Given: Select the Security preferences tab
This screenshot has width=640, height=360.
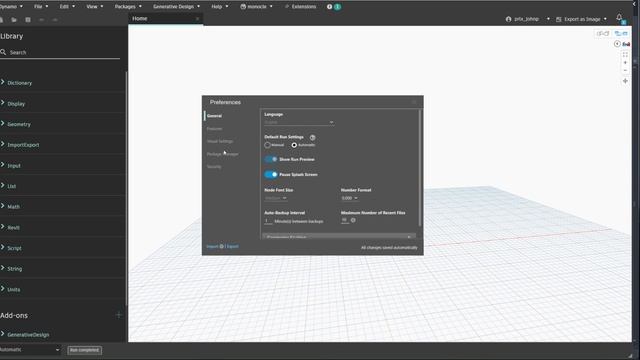Looking at the screenshot, I should 214,167.
